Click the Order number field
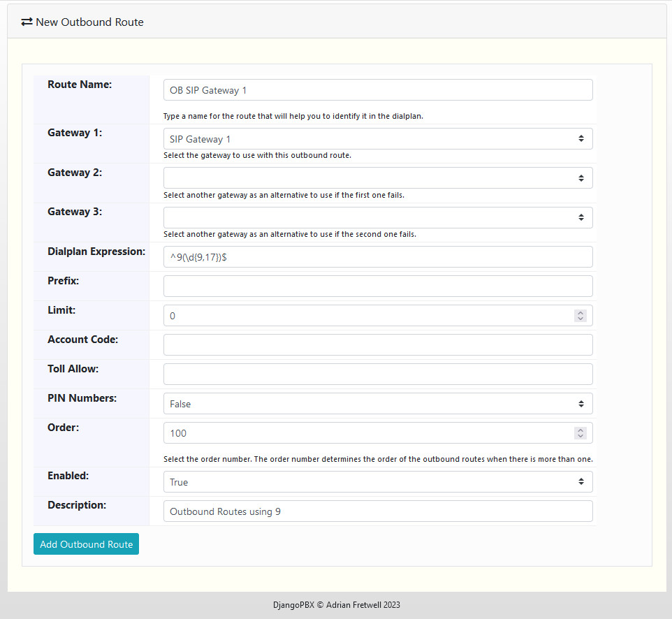Image resolution: width=672 pixels, height=619 pixels. click(x=367, y=433)
